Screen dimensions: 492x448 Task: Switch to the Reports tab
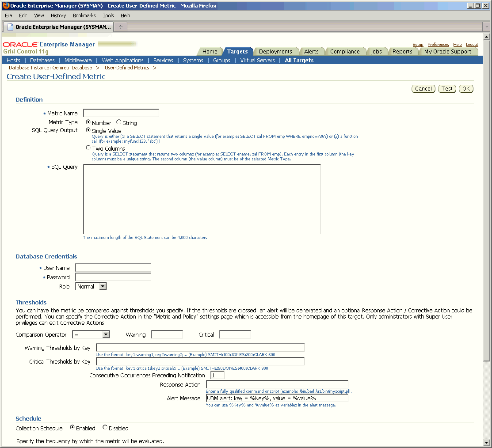[402, 51]
